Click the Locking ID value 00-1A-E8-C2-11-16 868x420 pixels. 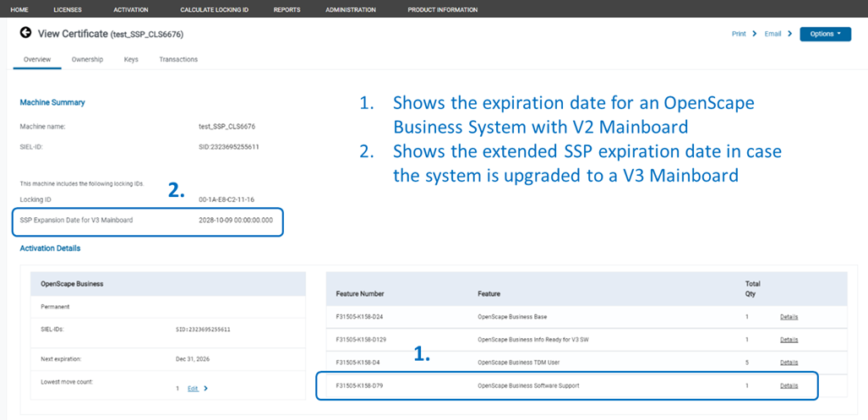tap(227, 199)
